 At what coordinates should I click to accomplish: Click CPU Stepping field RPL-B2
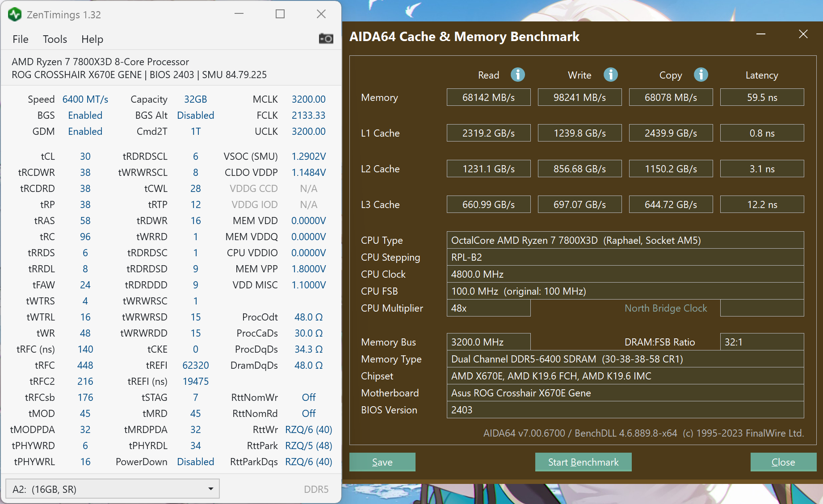pyautogui.click(x=626, y=257)
